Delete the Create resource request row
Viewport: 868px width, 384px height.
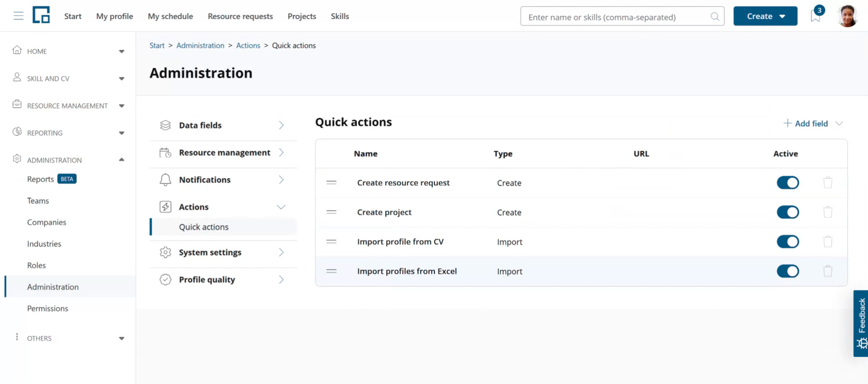coord(828,182)
